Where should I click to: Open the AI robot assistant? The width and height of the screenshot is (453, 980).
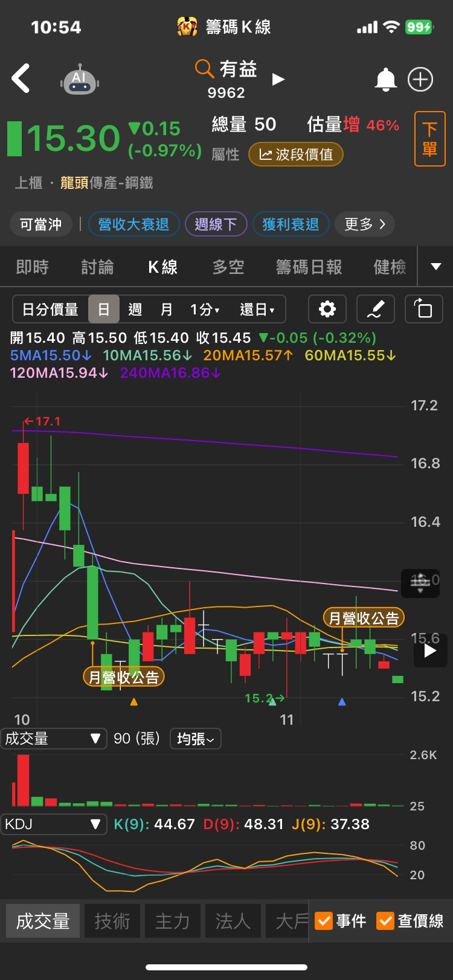coord(80,80)
